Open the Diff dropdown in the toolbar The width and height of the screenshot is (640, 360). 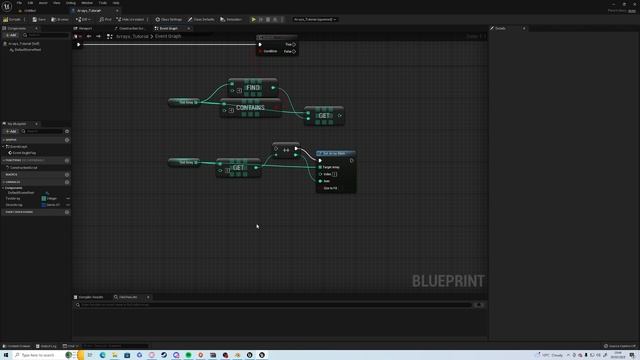(x=83, y=19)
